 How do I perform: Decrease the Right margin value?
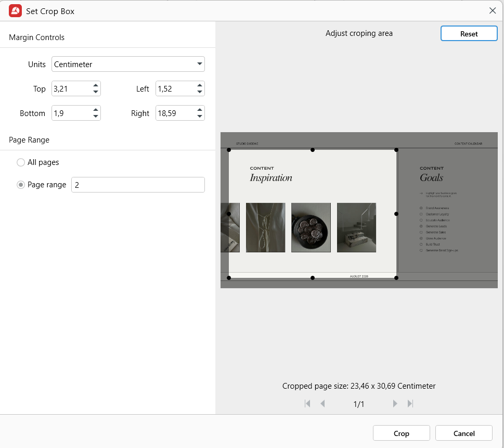tap(200, 117)
